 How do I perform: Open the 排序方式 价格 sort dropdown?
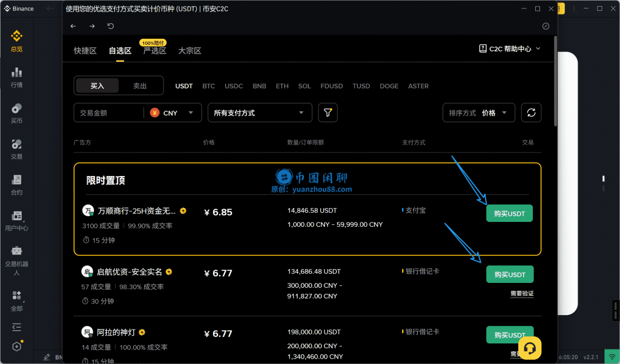[478, 113]
